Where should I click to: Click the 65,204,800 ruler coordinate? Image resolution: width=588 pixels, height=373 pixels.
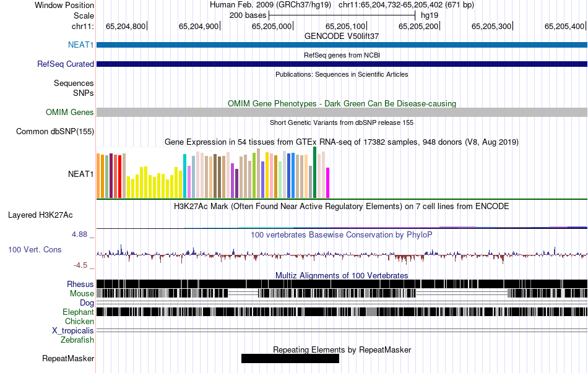[125, 26]
